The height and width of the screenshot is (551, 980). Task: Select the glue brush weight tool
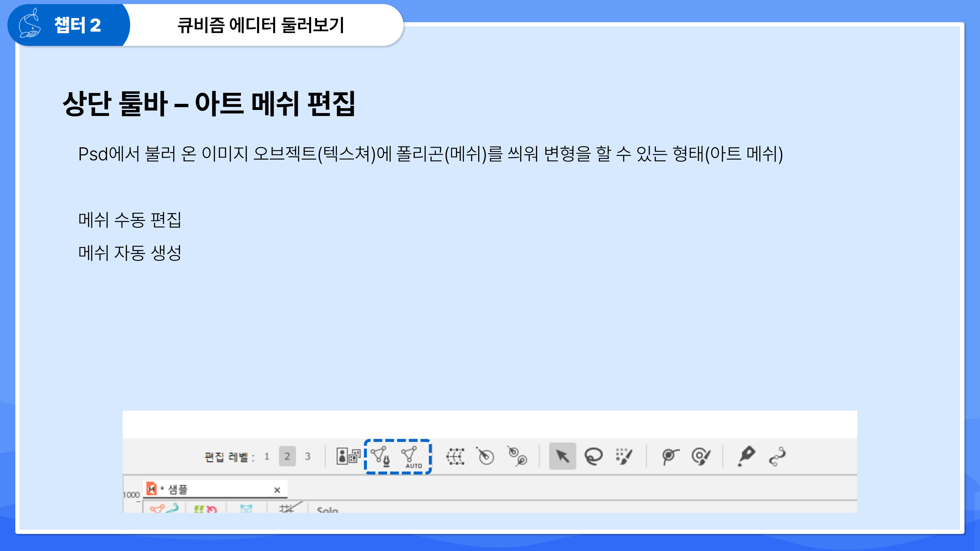[x=701, y=456]
